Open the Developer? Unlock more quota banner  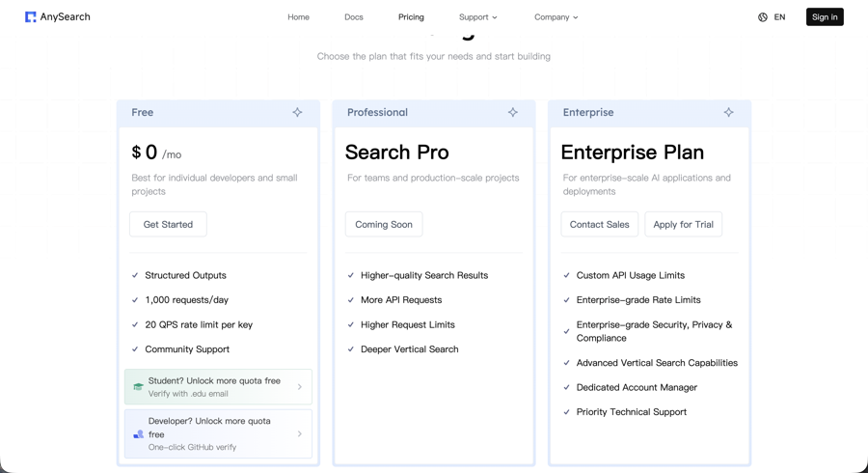218,433
